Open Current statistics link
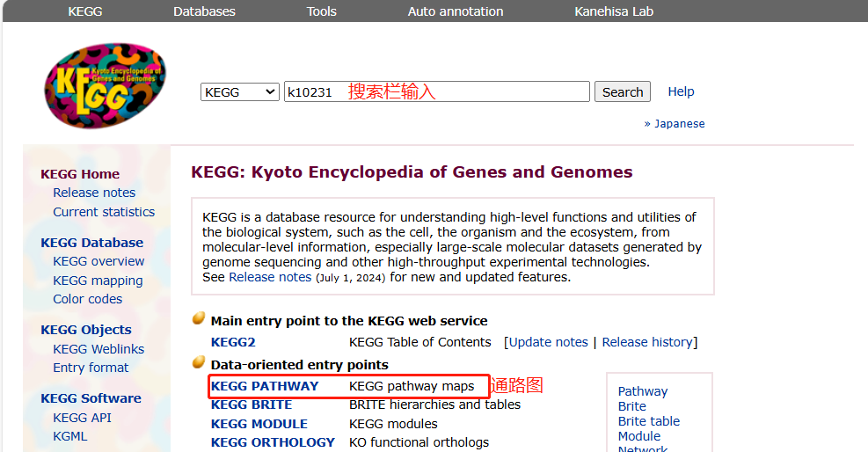This screenshot has width=868, height=452. point(104,212)
